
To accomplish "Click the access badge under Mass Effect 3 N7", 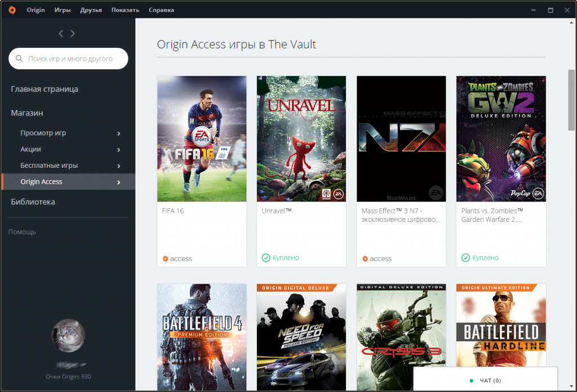I will pyautogui.click(x=377, y=259).
